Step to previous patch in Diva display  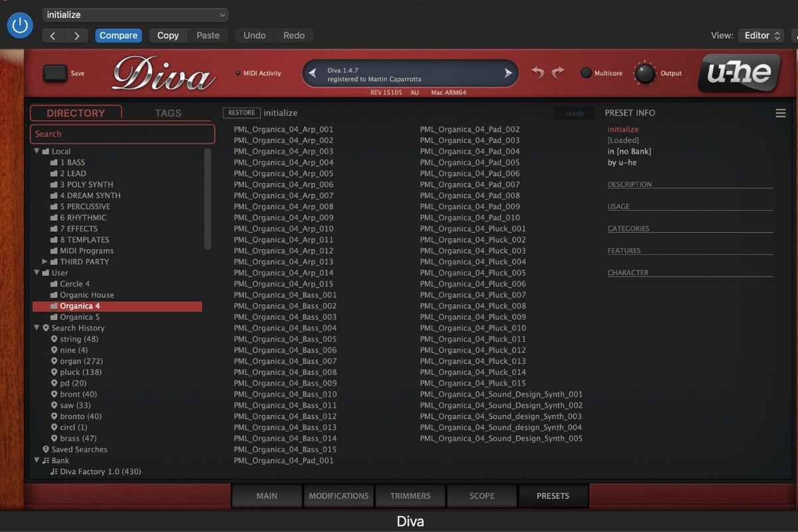point(314,74)
